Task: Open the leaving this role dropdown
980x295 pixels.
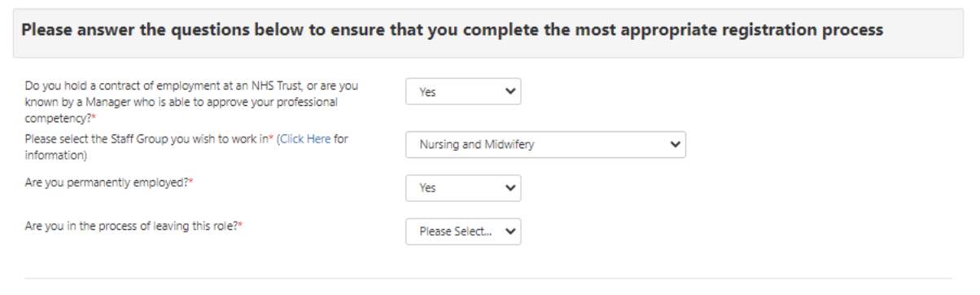Action: click(x=463, y=231)
